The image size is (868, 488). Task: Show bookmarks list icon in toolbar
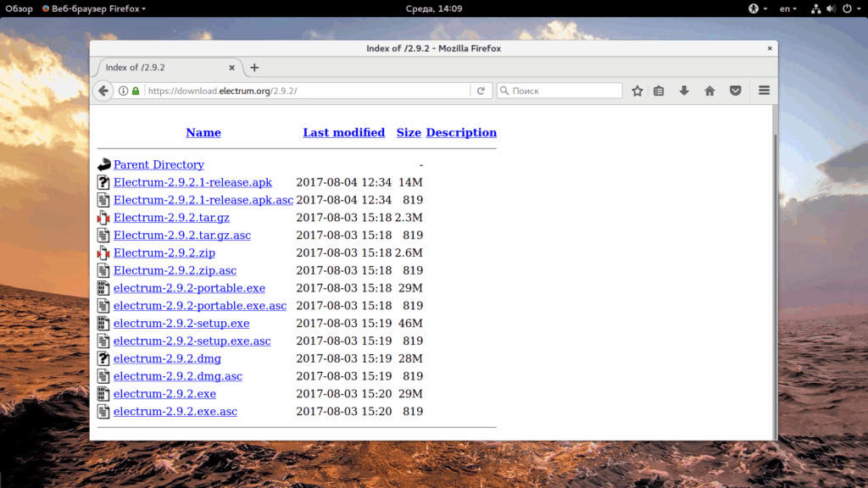pos(659,91)
